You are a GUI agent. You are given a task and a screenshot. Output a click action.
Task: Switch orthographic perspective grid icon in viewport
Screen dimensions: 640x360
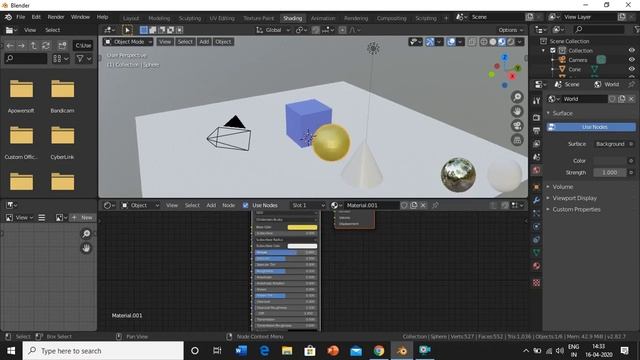click(517, 140)
